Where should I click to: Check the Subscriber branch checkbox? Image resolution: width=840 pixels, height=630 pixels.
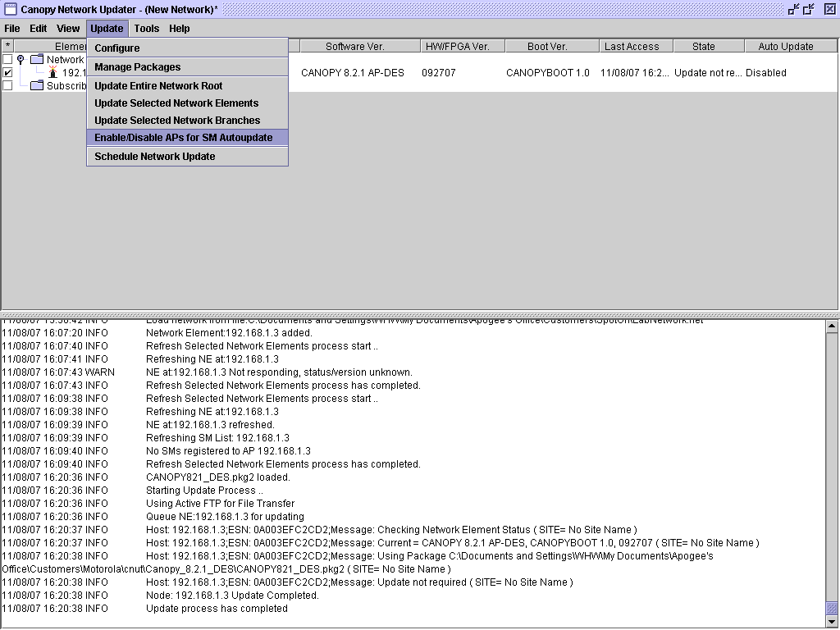click(7, 85)
